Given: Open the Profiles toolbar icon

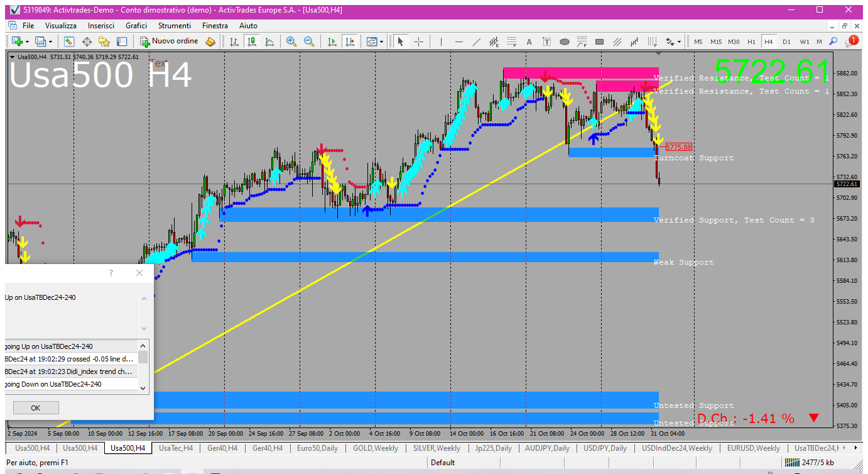Looking at the screenshot, I should (x=41, y=41).
